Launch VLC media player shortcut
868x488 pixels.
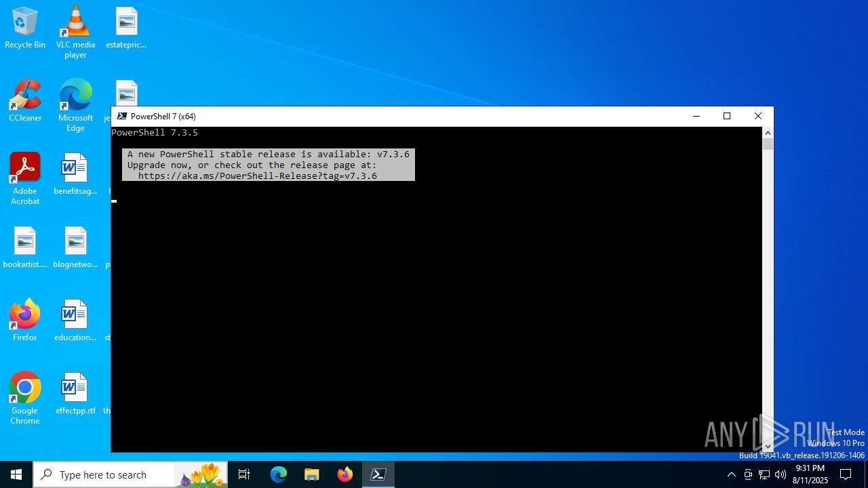coord(75,33)
